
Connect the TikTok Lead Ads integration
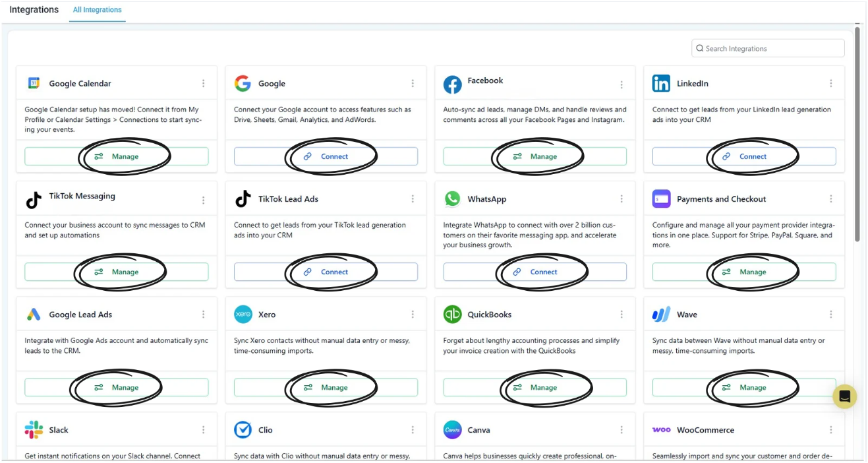(326, 272)
